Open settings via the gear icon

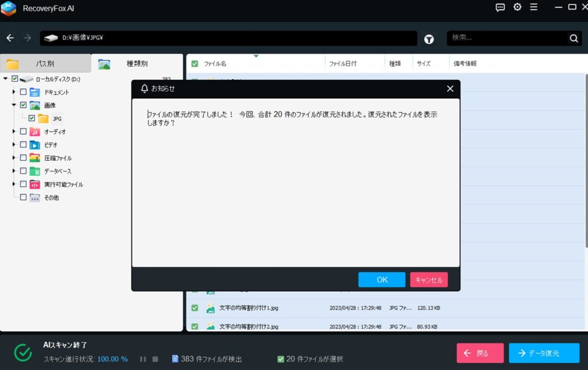pos(517,7)
